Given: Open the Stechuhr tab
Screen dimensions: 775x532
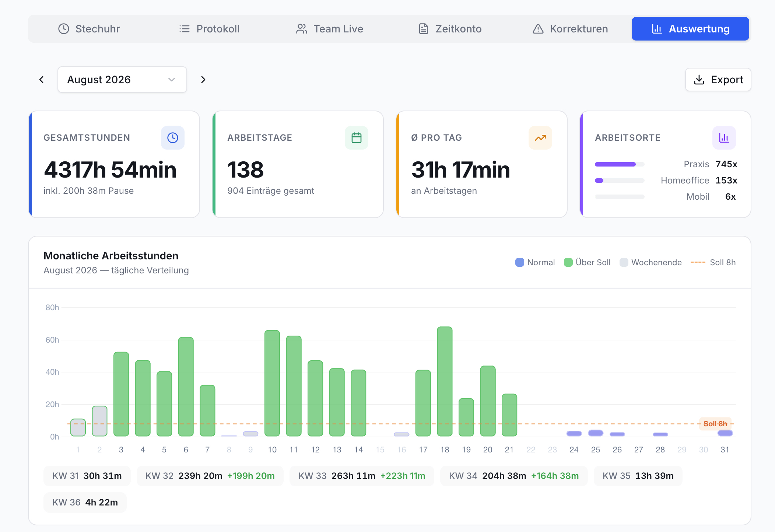Looking at the screenshot, I should point(89,29).
